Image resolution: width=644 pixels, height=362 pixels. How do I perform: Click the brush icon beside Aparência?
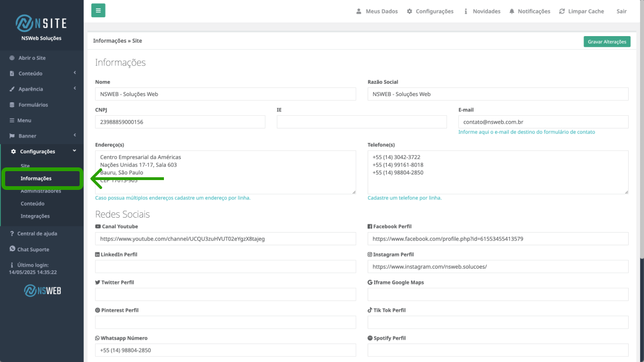[x=12, y=89]
